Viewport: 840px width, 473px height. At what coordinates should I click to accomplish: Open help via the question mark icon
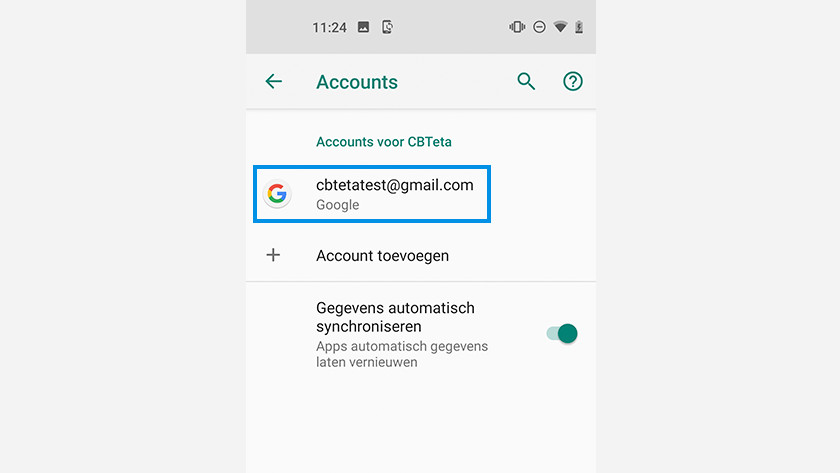pos(573,81)
